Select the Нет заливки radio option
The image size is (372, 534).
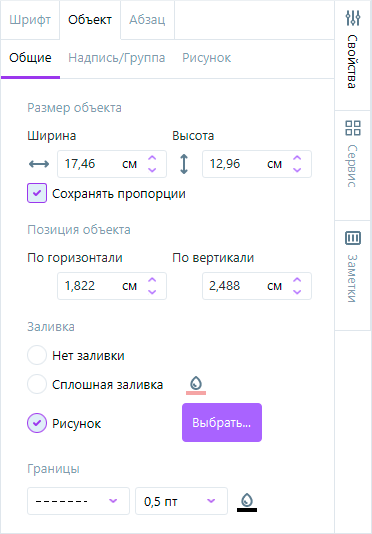point(37,355)
